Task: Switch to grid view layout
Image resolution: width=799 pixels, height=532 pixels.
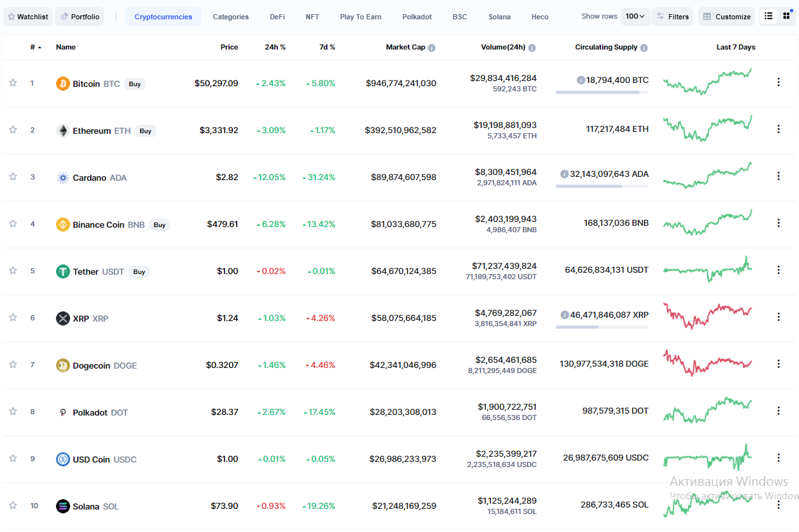Action: [786, 16]
